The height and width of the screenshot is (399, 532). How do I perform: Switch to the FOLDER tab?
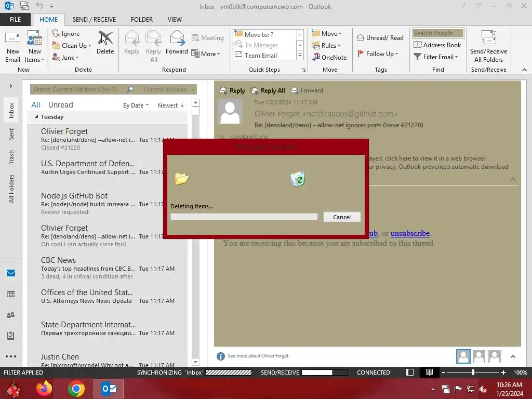coord(142,19)
